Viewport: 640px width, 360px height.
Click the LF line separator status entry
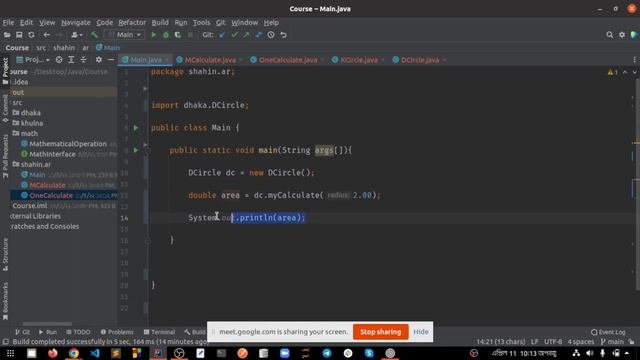(534, 342)
